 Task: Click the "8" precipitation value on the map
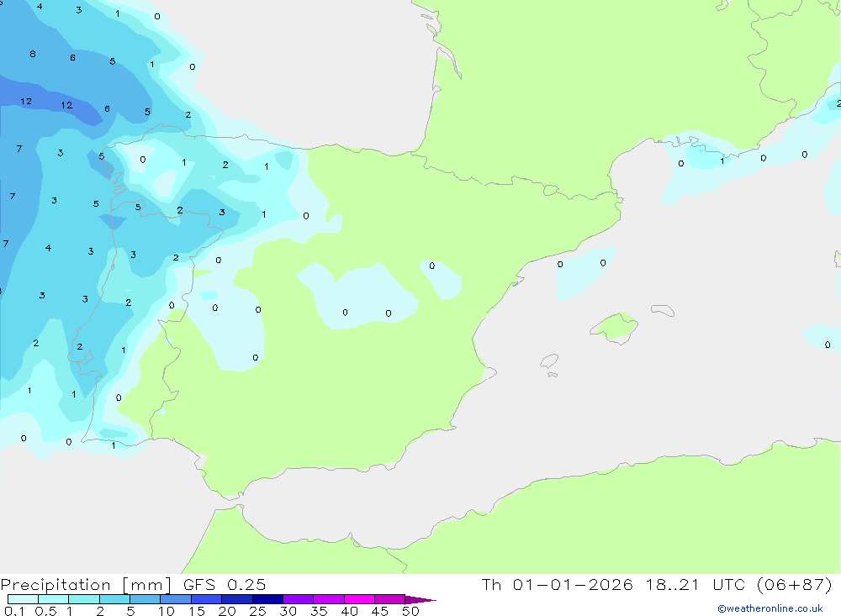[33, 54]
